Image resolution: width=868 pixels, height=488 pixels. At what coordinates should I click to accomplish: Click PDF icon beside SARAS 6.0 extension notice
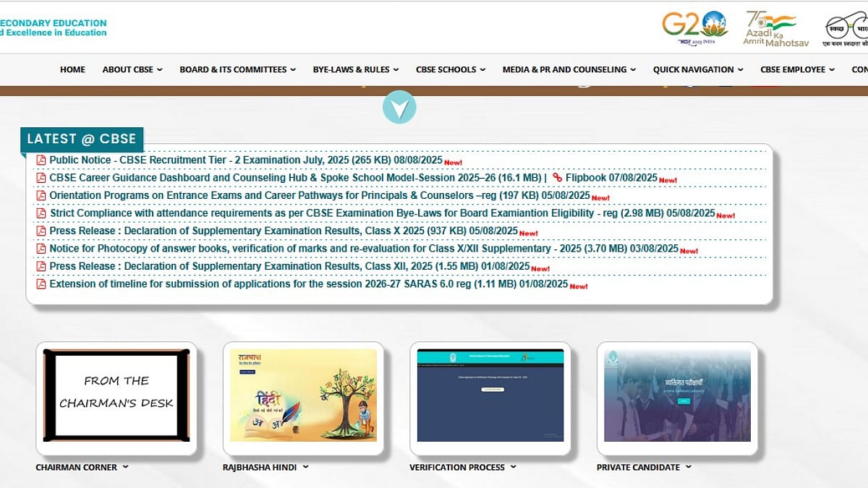41,284
